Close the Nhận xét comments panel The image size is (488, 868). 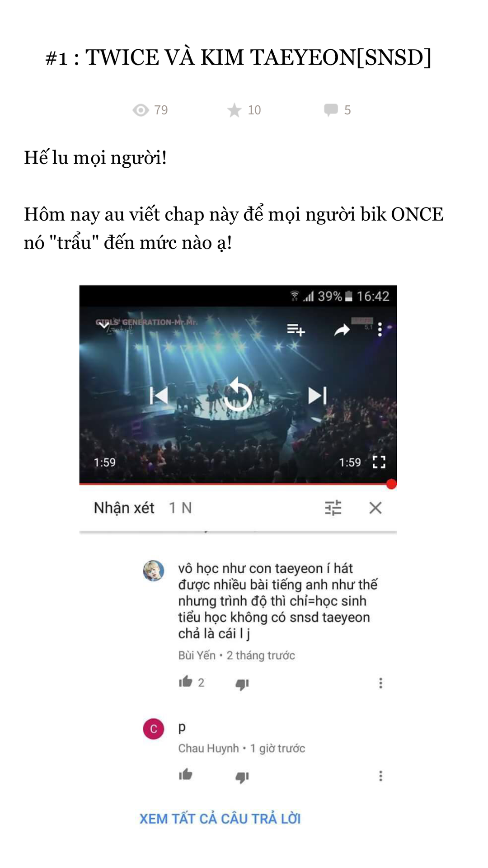point(375,508)
